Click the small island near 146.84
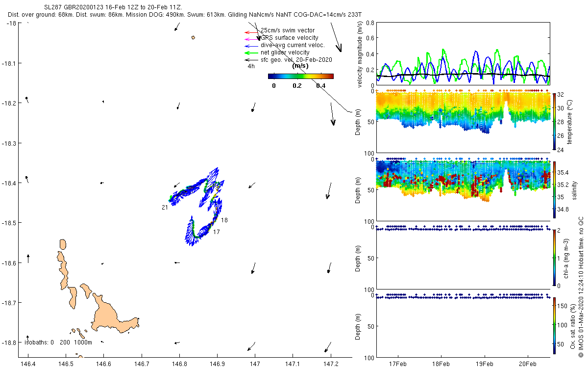Image resolution: width=588 pixels, height=368 pixels. (x=194, y=37)
